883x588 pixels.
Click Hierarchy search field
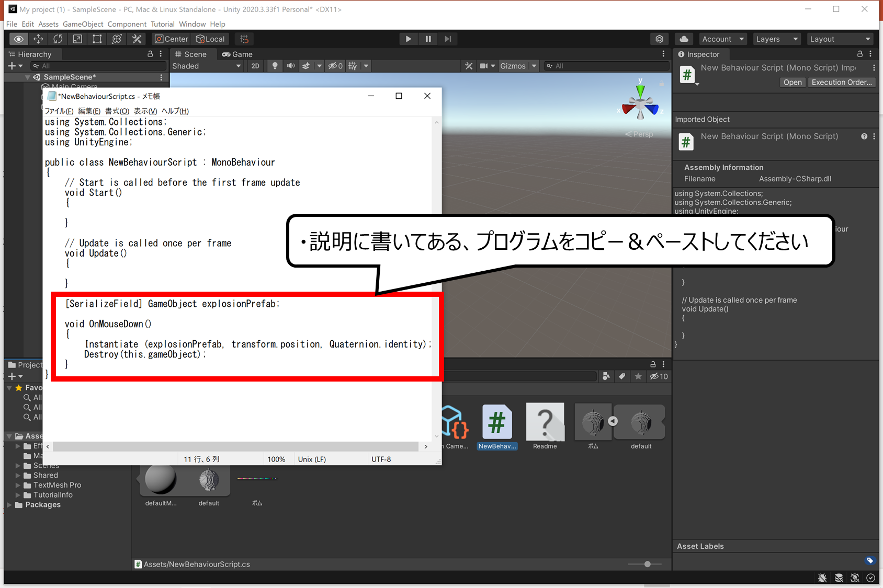point(98,66)
